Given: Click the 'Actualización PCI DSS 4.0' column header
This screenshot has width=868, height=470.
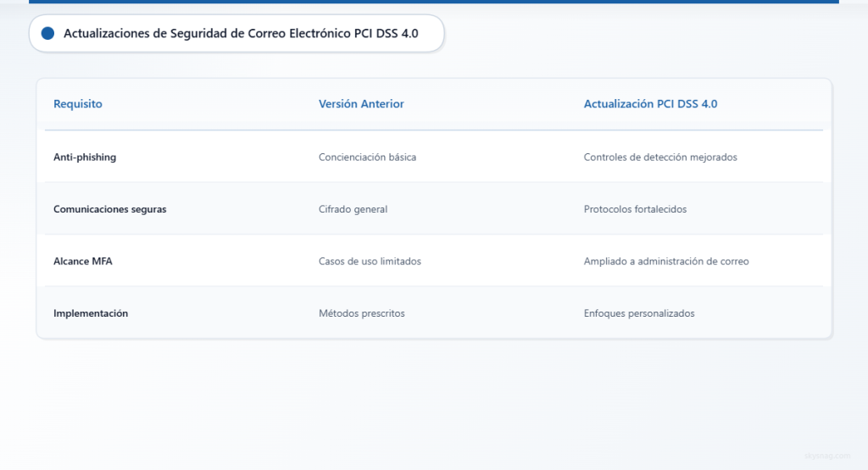Looking at the screenshot, I should click(650, 104).
